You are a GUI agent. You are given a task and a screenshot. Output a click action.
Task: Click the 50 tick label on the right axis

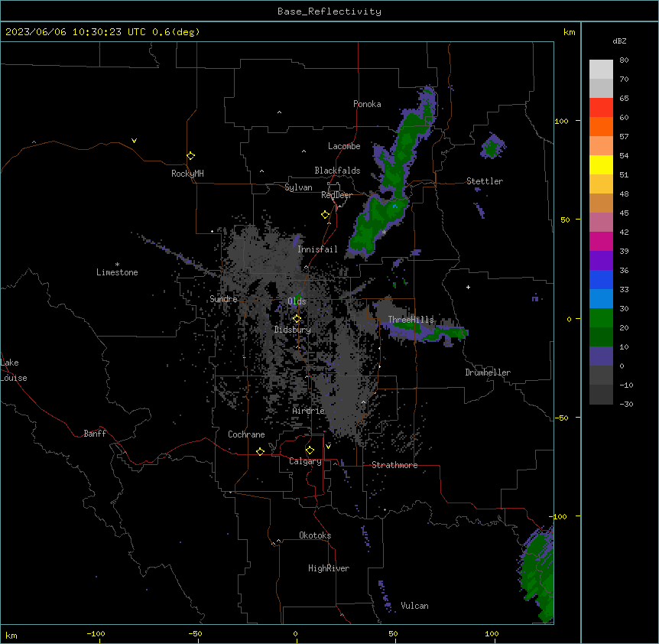(x=565, y=220)
